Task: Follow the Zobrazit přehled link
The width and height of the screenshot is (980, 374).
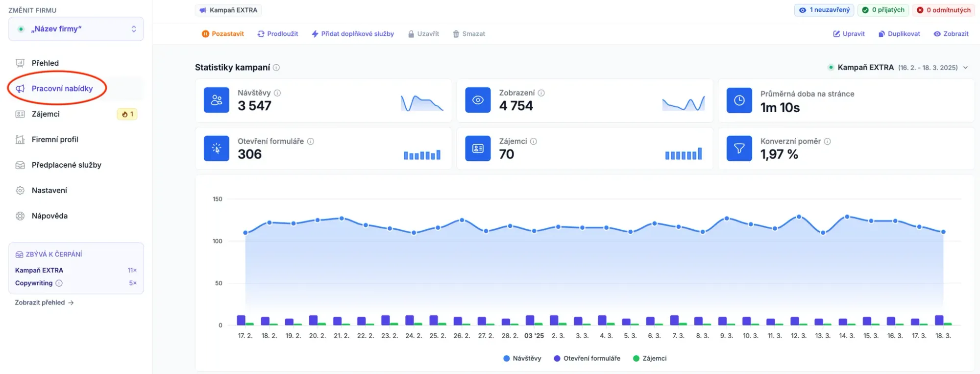Action: pos(44,302)
